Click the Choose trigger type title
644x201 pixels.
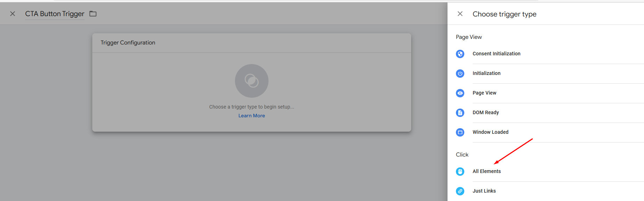click(505, 14)
